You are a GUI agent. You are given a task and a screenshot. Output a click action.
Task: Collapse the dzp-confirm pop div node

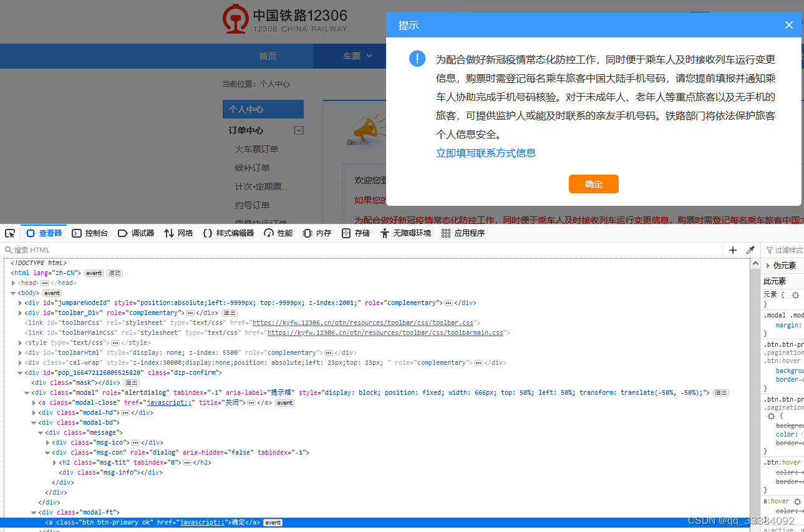[20, 373]
